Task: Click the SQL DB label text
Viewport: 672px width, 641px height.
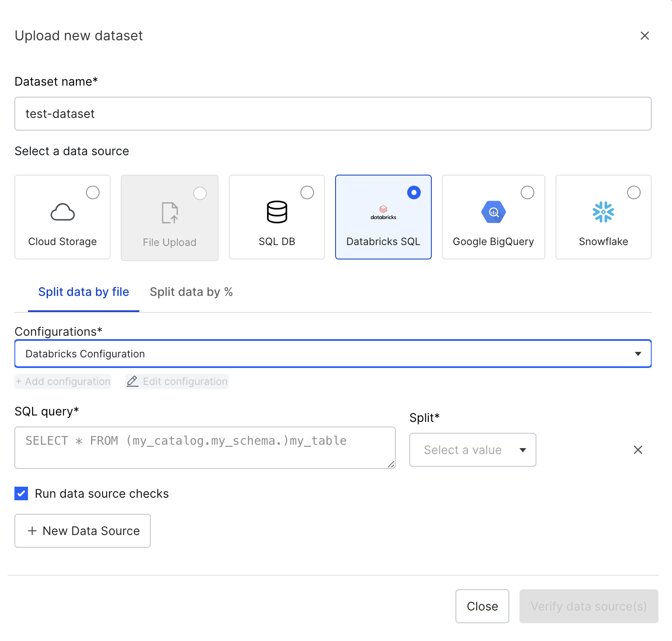Action: (x=277, y=242)
